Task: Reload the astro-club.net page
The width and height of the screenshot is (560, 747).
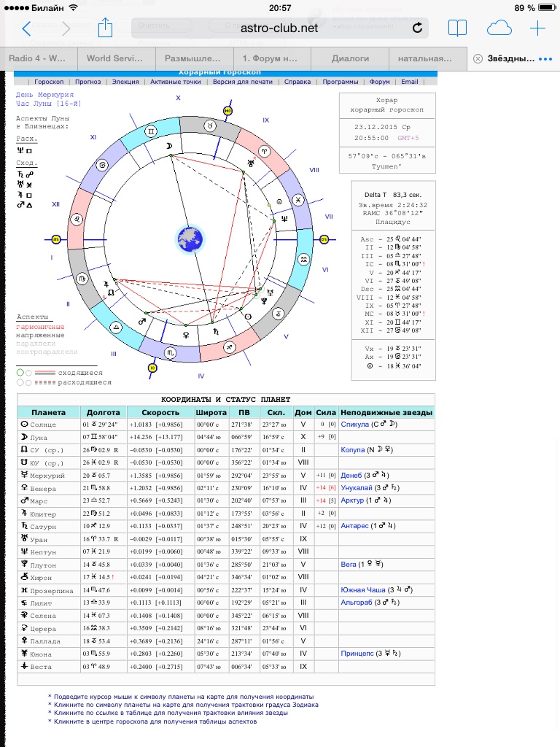Action: pyautogui.click(x=417, y=28)
